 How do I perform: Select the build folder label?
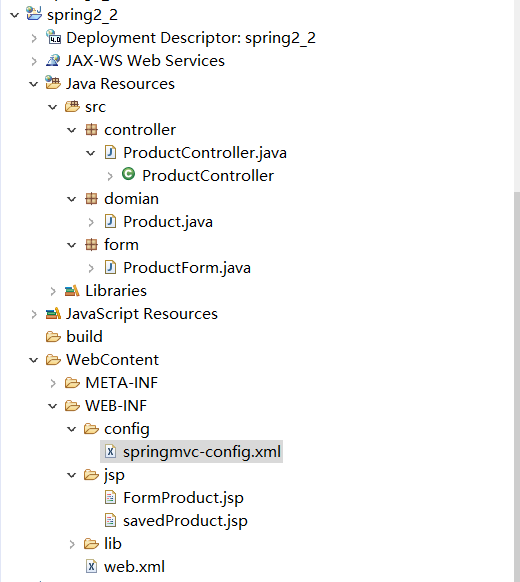(84, 337)
